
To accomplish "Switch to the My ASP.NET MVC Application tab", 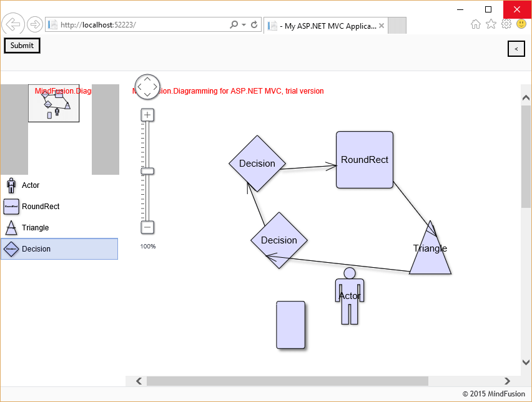I will (x=325, y=26).
